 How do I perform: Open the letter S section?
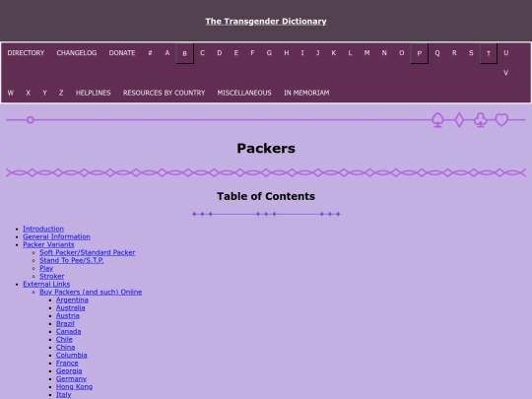coord(471,53)
